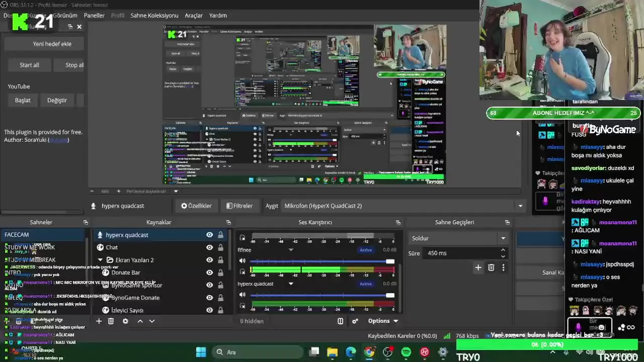Viewport: 644px width, 362px height.
Task: Open the Yardım menu
Action: tap(218, 16)
